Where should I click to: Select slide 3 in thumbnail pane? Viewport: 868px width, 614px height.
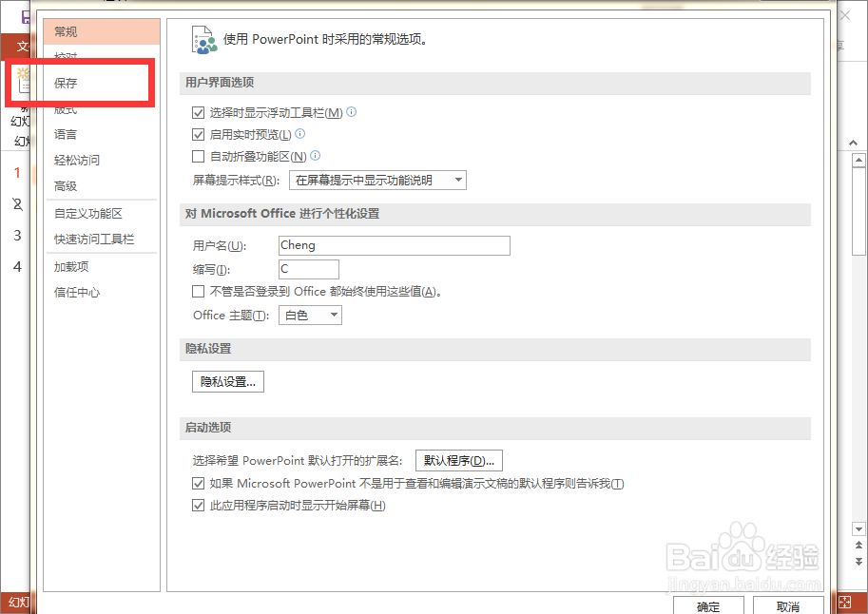pos(17,236)
